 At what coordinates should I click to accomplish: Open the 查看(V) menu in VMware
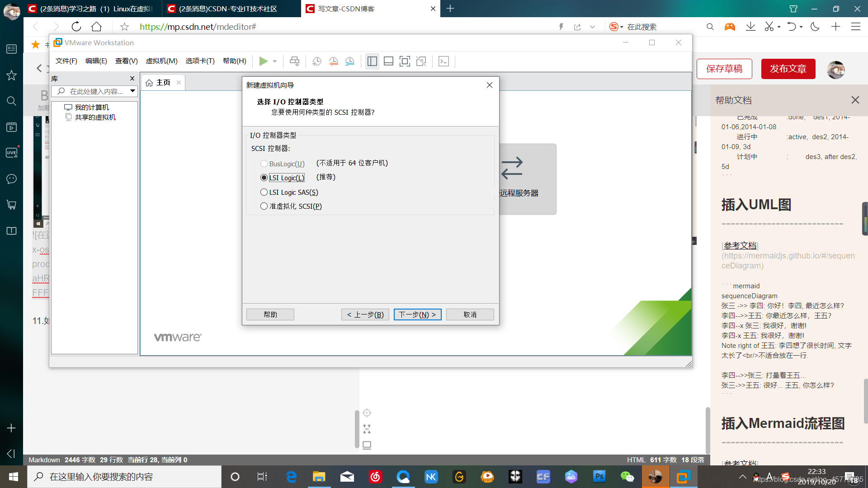126,61
